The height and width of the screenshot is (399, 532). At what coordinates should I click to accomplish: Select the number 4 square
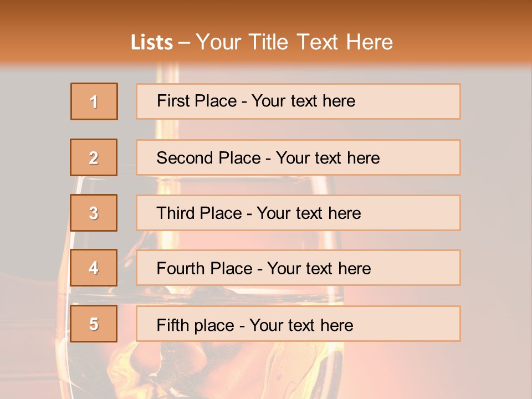[94, 268]
